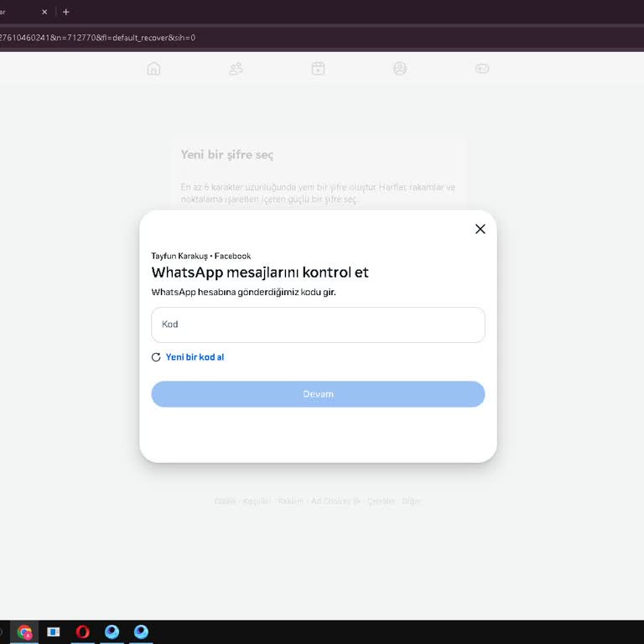Close the current browser tab
Viewport: 644px width, 644px height.
pos(44,12)
